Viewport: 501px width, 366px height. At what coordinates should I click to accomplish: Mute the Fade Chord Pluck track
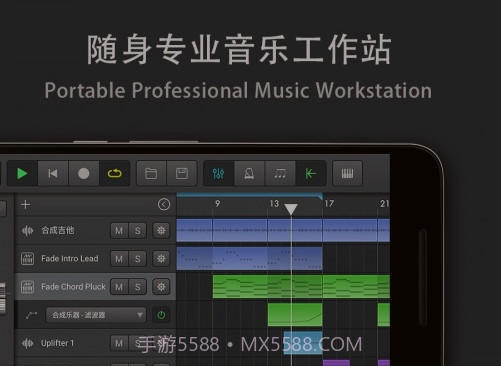click(119, 287)
